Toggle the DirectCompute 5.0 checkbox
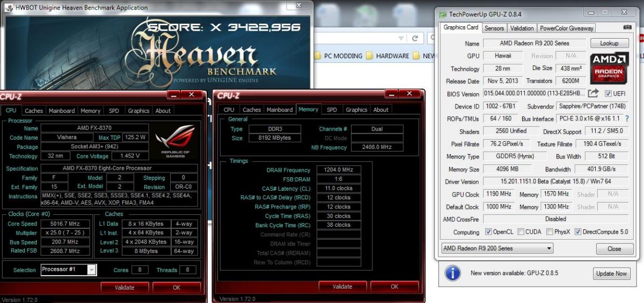Screen dimensions: 644x303 click(x=578, y=232)
